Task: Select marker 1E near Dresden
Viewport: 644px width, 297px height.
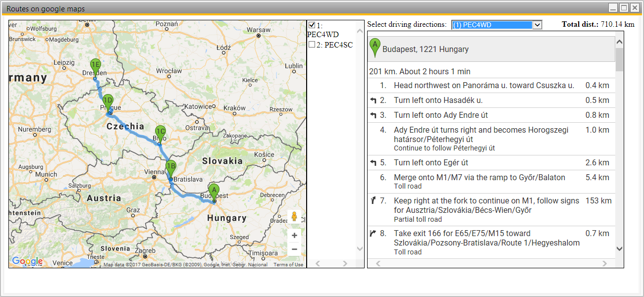Action: [x=95, y=64]
